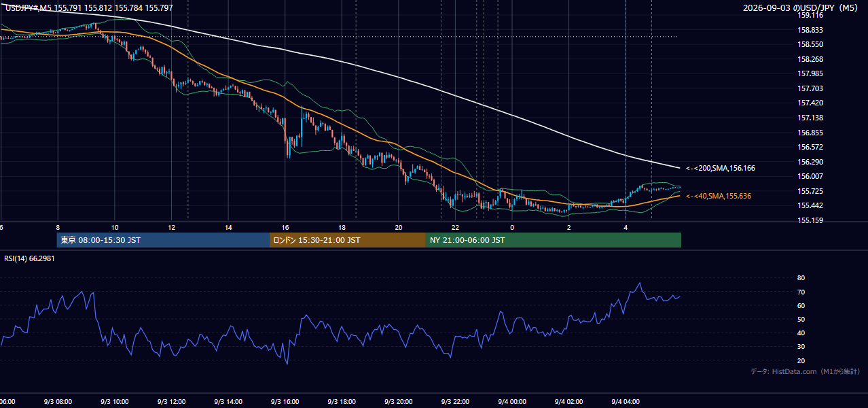Click the 9/4 02:00 time axis label
This screenshot has width=868, height=408.
point(568,401)
